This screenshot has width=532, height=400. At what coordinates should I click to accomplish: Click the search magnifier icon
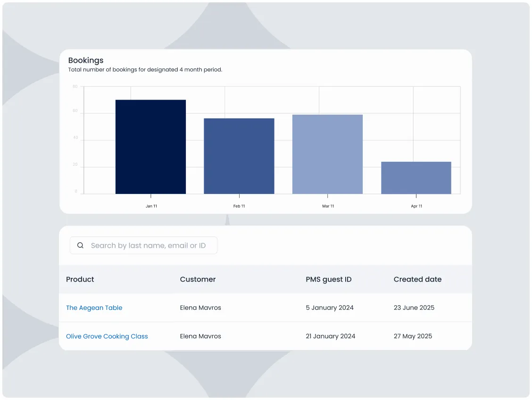[x=80, y=245]
